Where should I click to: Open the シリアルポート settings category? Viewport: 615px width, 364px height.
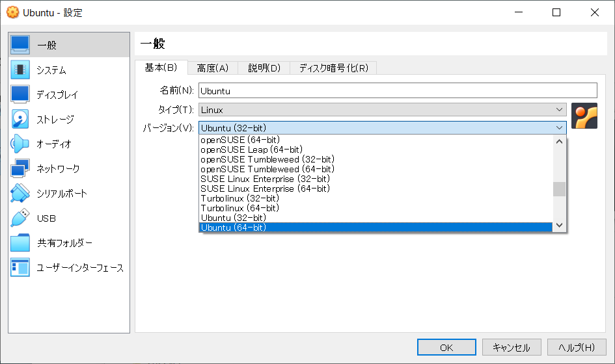tap(69, 193)
